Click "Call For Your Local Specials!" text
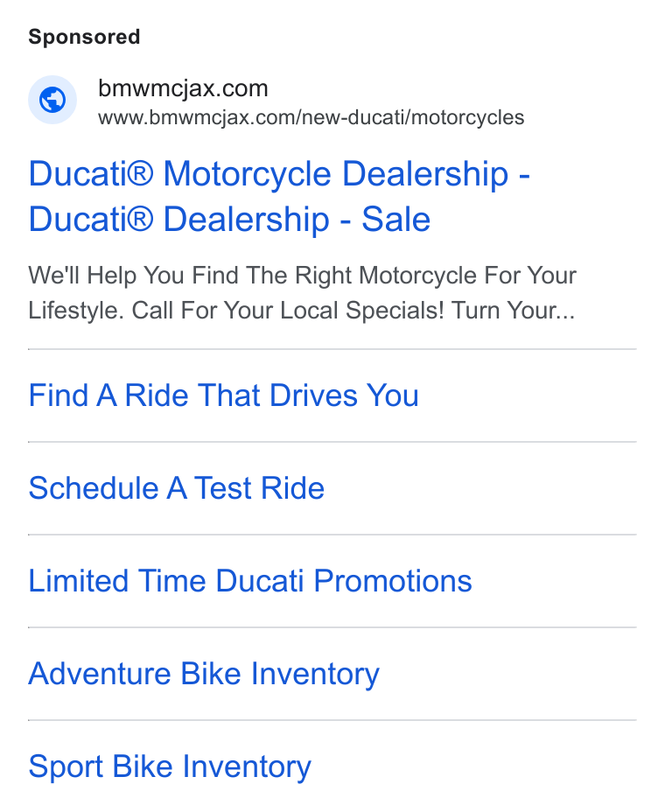665x812 pixels. 288,311
